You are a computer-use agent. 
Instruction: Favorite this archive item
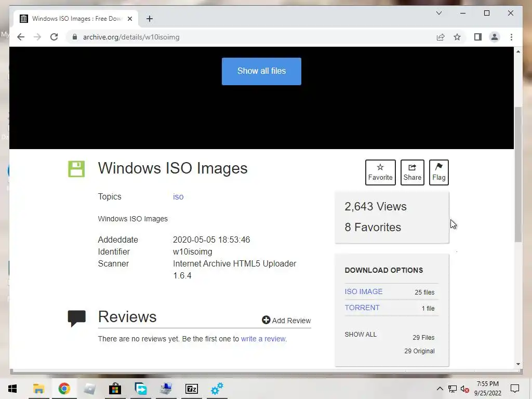tap(380, 172)
